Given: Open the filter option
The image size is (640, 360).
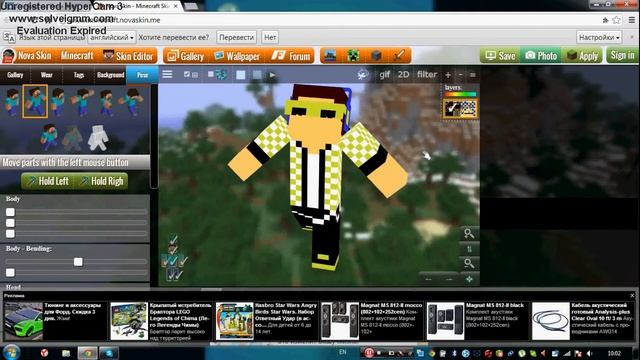Looking at the screenshot, I should click(427, 75).
